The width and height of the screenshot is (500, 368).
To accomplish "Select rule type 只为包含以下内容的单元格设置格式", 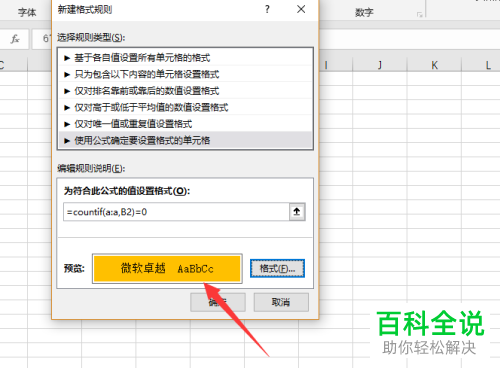I will [x=185, y=74].
